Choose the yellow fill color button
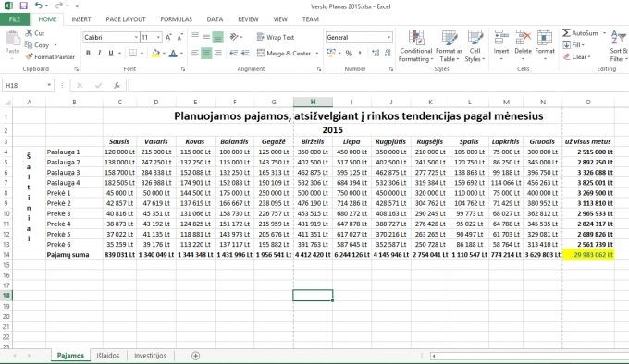Screen dimensions: 629x364 (x=155, y=53)
